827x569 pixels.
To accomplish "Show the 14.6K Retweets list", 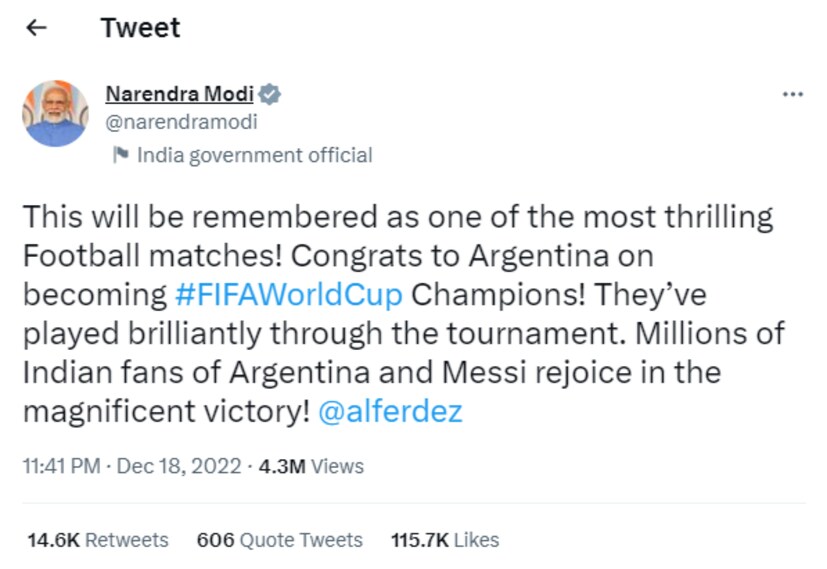I will [x=98, y=540].
